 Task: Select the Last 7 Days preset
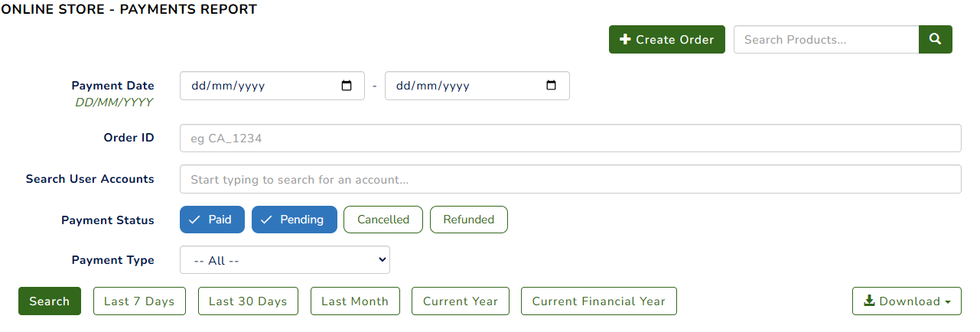tap(139, 301)
